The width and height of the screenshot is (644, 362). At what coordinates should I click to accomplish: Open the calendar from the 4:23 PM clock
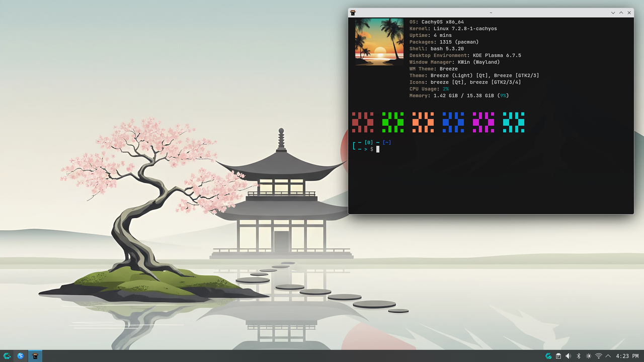[x=627, y=356]
